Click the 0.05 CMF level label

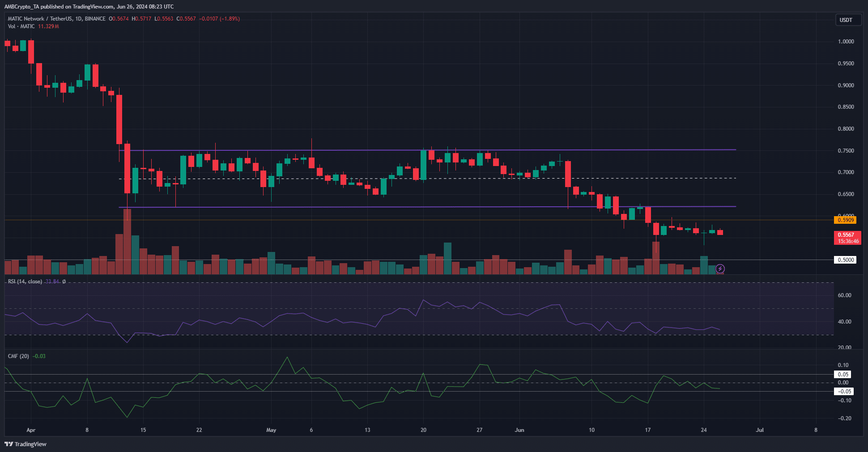843,375
